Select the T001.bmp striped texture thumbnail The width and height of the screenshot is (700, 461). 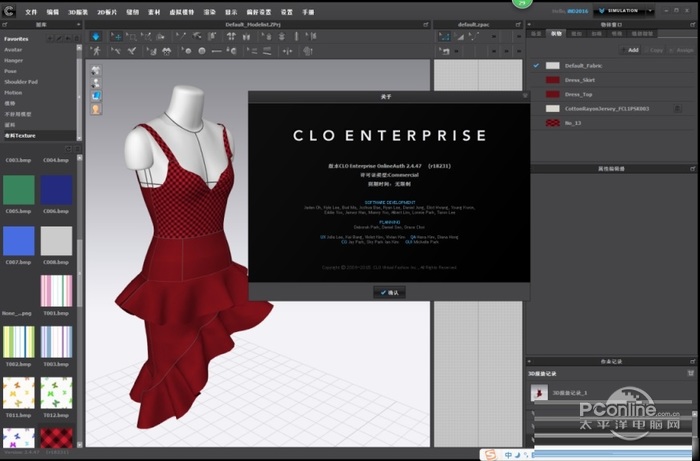click(56, 291)
